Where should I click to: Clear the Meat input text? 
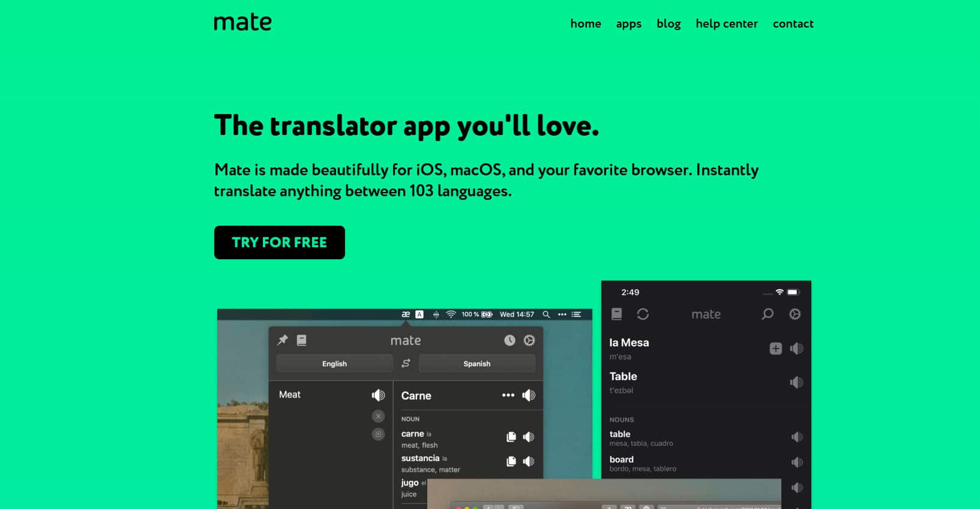point(378,416)
